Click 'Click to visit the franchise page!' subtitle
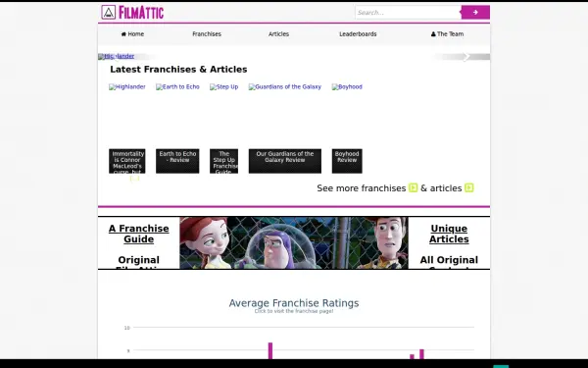Image resolution: width=588 pixels, height=368 pixels. point(294,311)
